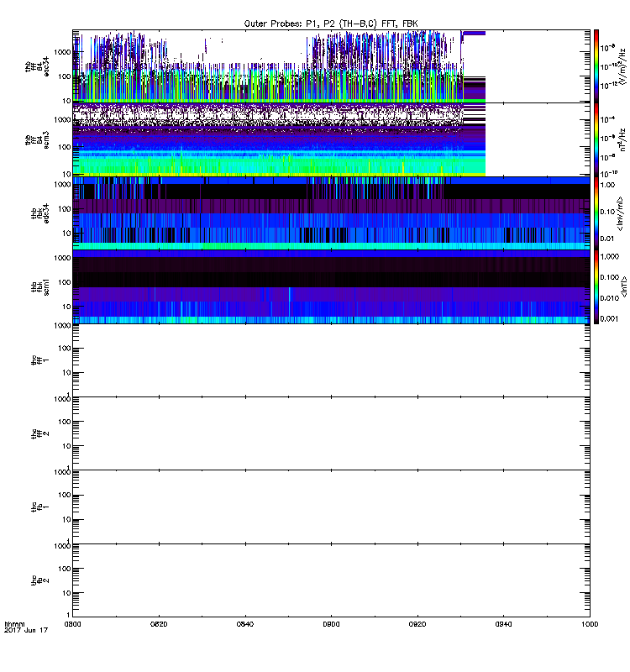
Task: Click the 0.10 color bar tick value
Action: (607, 212)
